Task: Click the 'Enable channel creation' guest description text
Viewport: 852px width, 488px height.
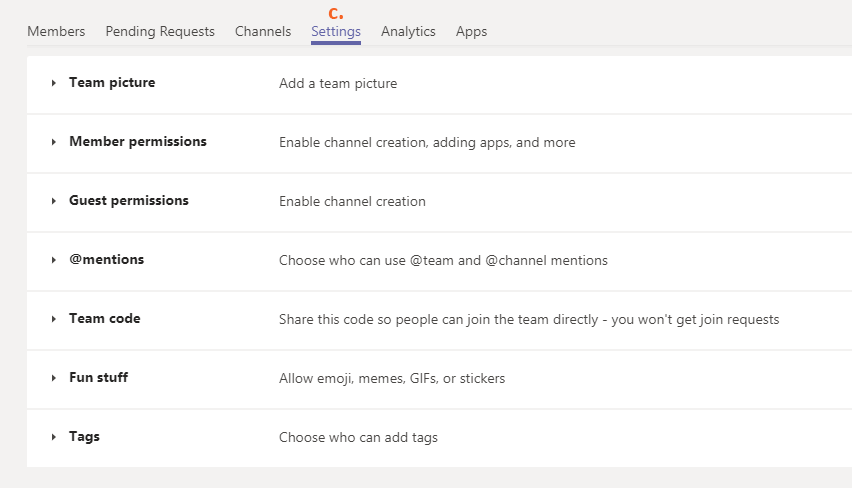Action: 352,202
